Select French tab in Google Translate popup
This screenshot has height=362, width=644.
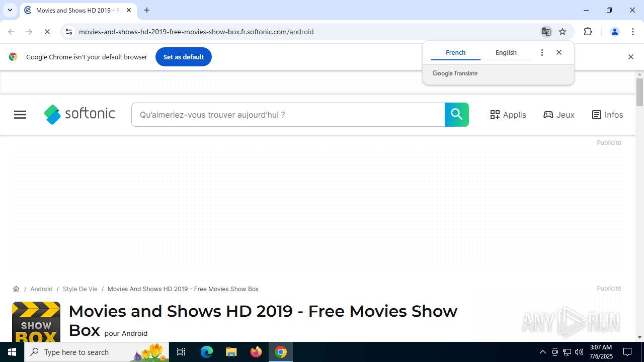(456, 52)
